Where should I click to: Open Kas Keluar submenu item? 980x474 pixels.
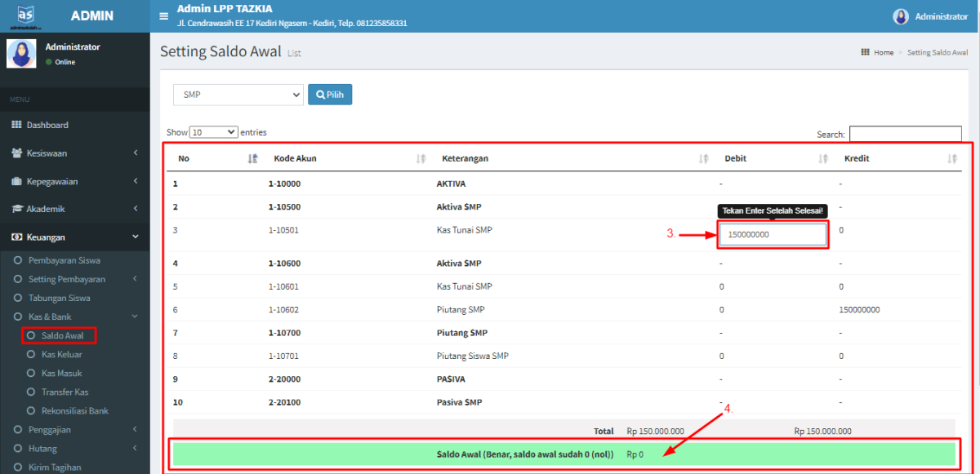coord(62,355)
